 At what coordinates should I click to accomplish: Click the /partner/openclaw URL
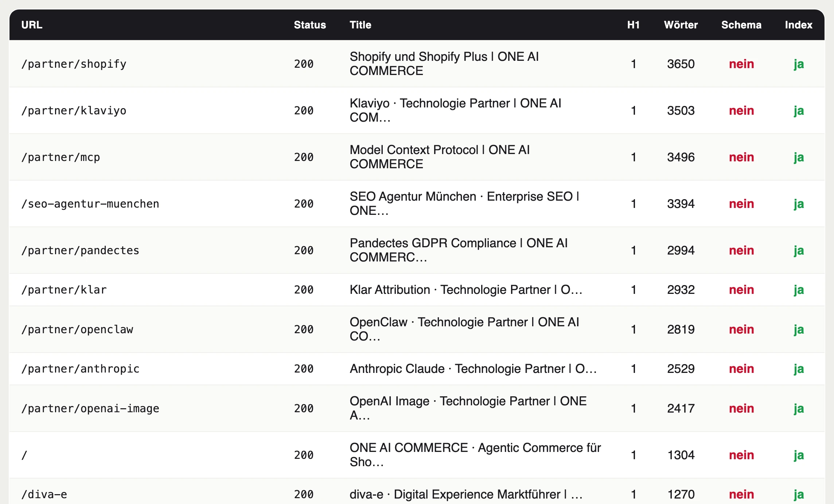pos(77,329)
